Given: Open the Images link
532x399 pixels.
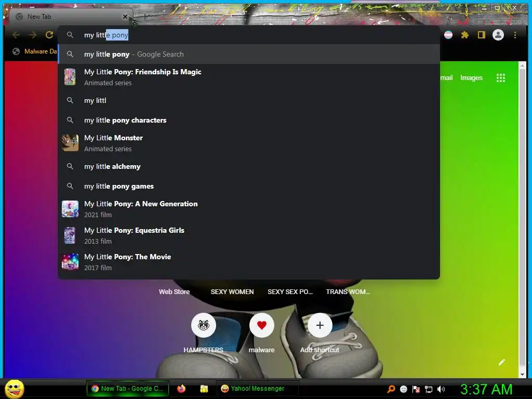Looking at the screenshot, I should [x=471, y=78].
